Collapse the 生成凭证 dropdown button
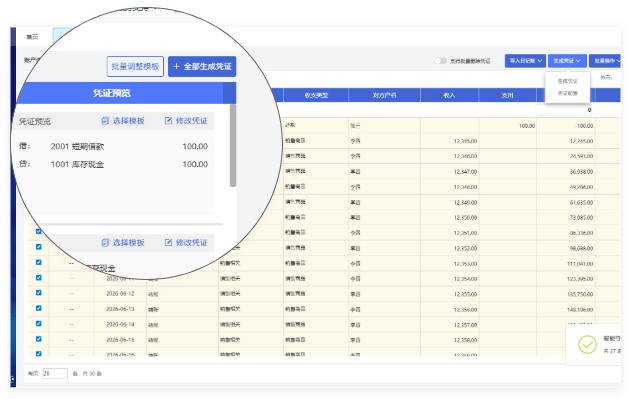This screenshot has width=630, height=399. click(x=567, y=61)
